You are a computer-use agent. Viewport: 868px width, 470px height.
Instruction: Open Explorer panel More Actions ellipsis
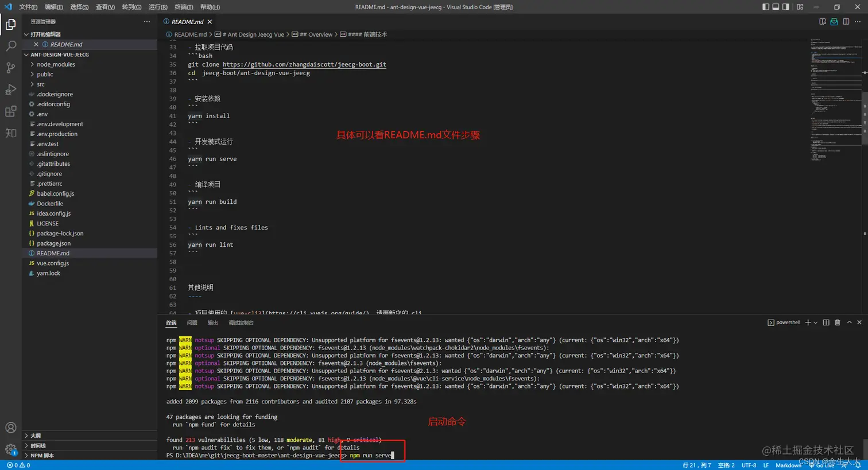click(147, 22)
